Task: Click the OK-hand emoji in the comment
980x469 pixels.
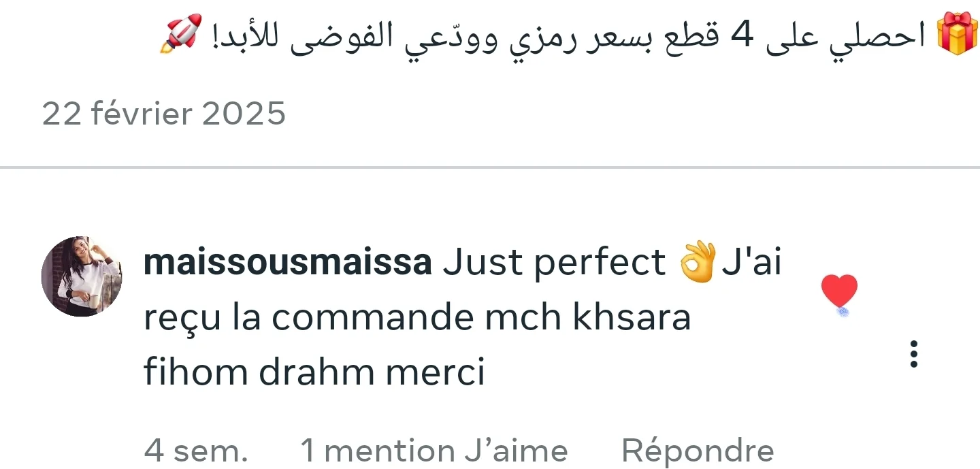Action: [699, 261]
